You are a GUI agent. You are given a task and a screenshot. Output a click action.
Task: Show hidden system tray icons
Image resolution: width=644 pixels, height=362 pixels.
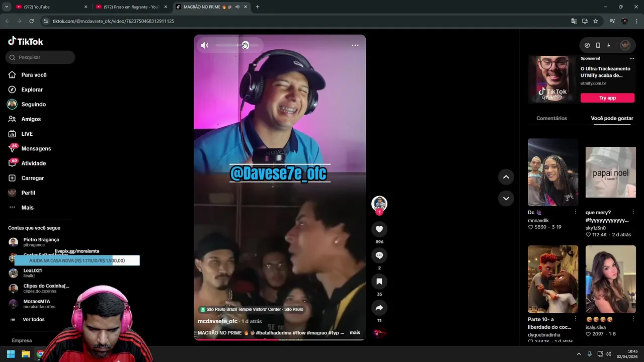pos(579,354)
